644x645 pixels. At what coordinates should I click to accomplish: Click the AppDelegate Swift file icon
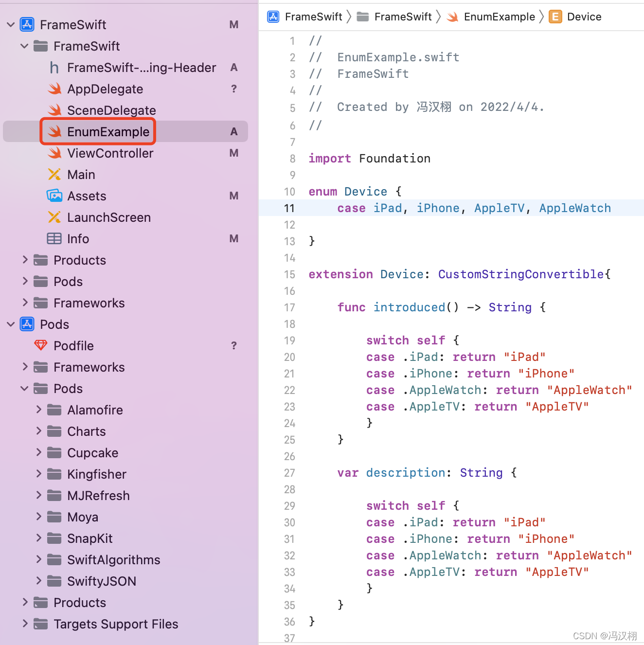(54, 89)
